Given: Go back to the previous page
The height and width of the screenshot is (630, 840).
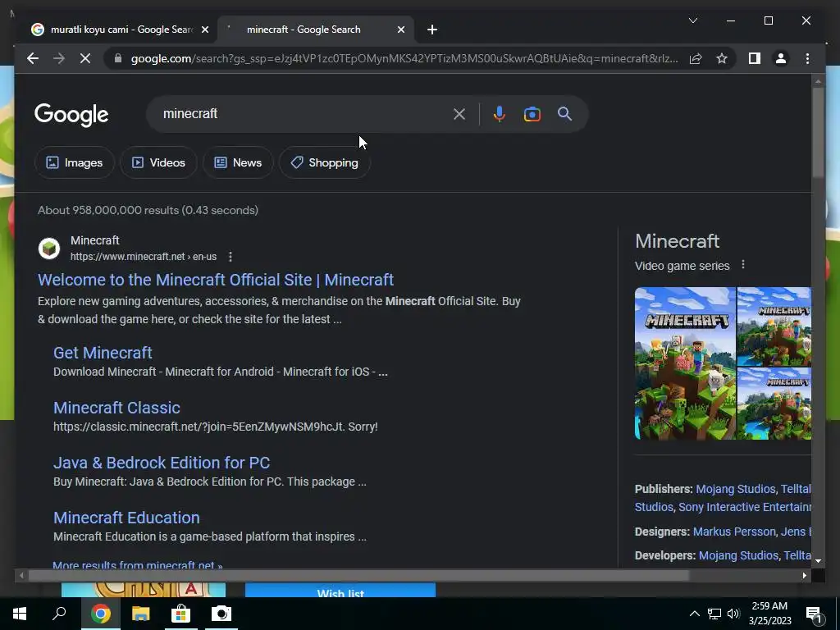Looking at the screenshot, I should pos(33,58).
